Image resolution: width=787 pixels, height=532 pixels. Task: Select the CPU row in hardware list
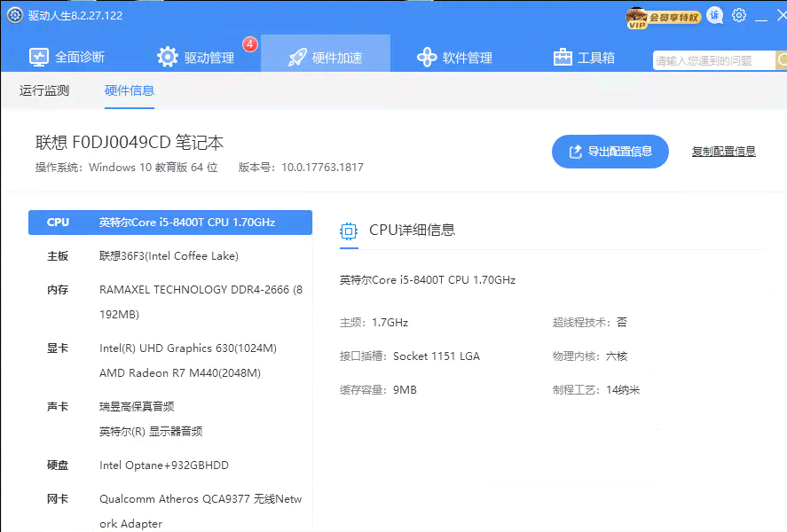pos(170,223)
